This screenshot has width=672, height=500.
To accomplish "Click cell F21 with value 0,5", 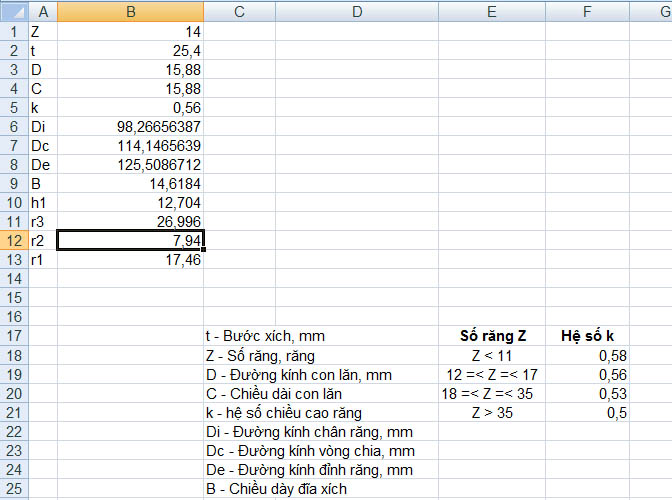I will tap(588, 413).
